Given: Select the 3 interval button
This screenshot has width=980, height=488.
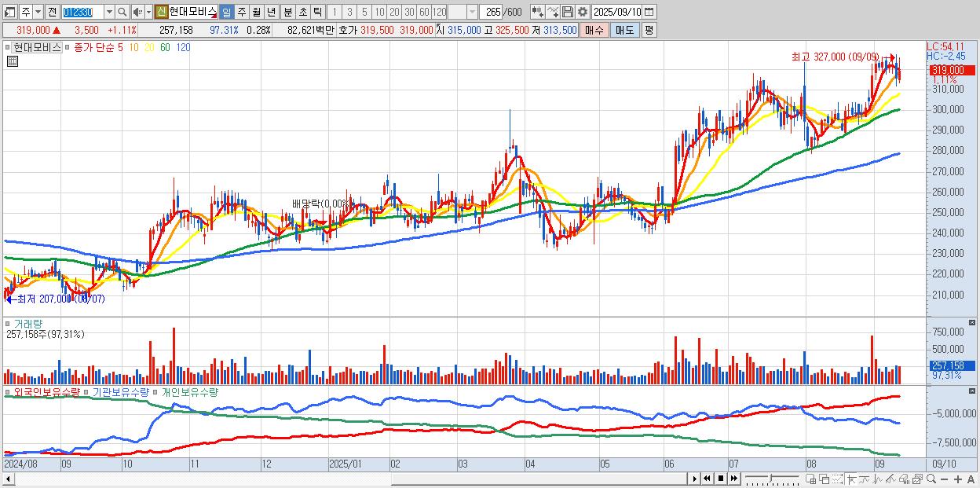Looking at the screenshot, I should [x=349, y=12].
